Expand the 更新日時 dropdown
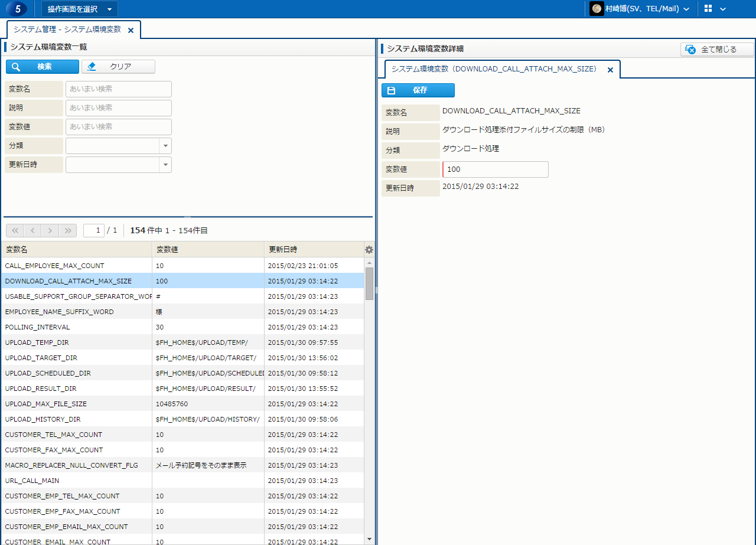The height and width of the screenshot is (545, 756). tap(165, 165)
